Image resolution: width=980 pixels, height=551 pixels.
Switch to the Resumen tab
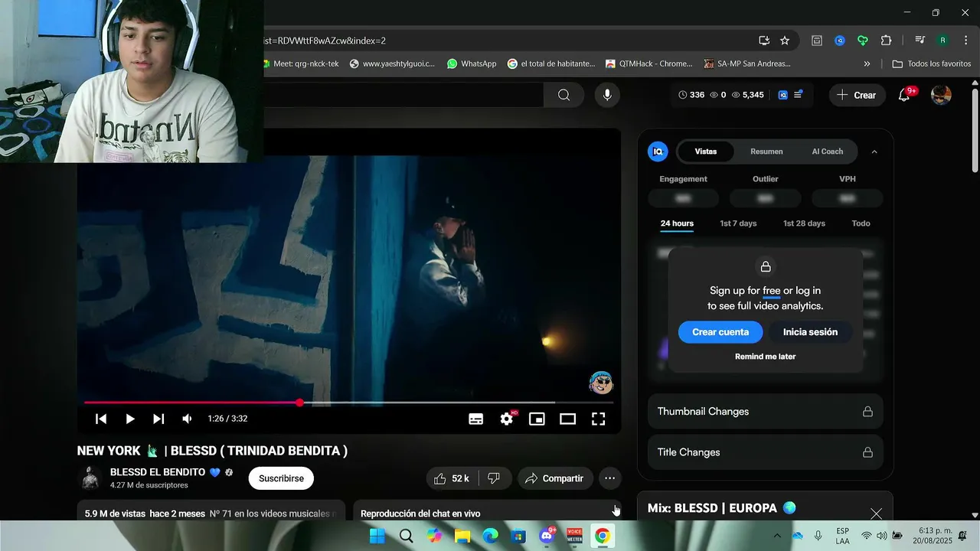click(766, 152)
